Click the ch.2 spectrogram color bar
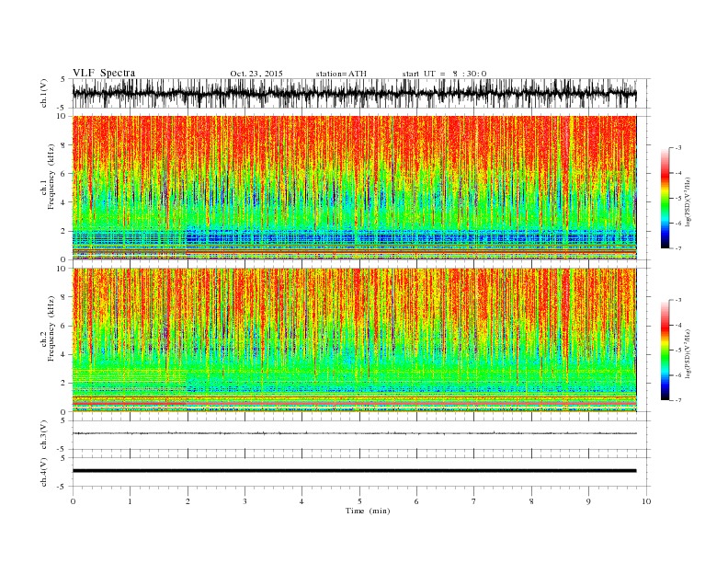Image resolution: width=728 pixels, height=563 pixels. [x=665, y=350]
